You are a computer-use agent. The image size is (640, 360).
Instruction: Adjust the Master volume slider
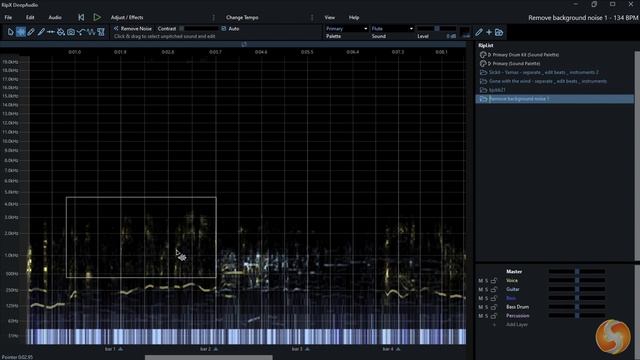[x=577, y=271]
